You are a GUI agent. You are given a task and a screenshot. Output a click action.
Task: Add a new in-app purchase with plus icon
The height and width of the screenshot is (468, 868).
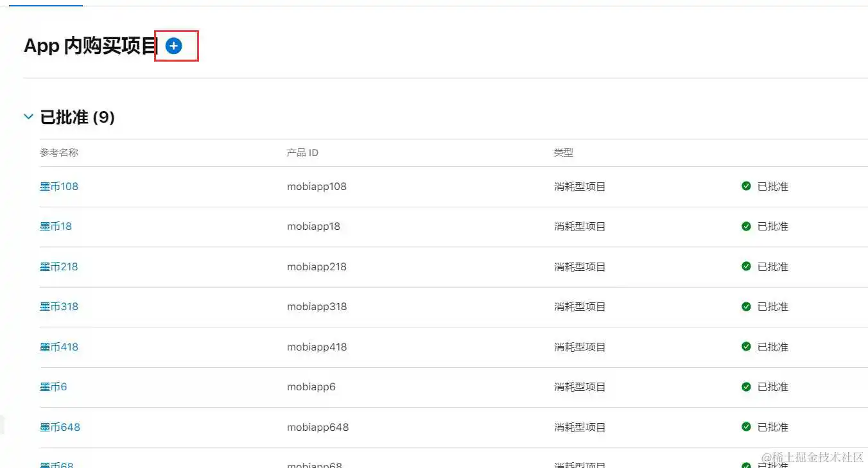pyautogui.click(x=173, y=46)
